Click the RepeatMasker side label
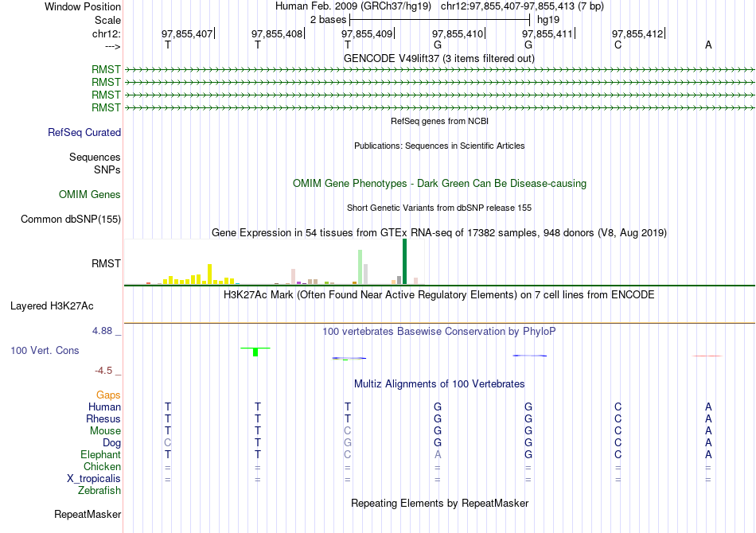756x533 pixels. (x=88, y=514)
